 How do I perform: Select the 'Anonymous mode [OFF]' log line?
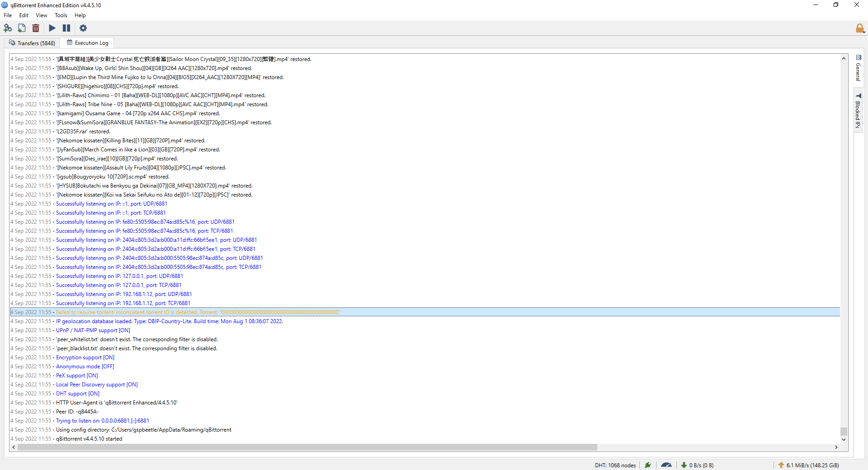coord(425,367)
